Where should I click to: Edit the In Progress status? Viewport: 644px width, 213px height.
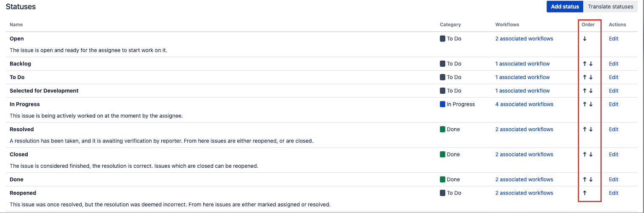[613, 104]
